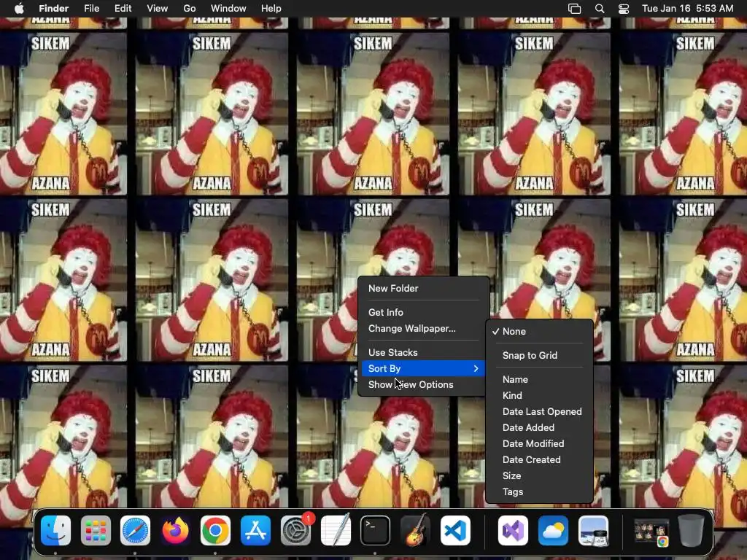The width and height of the screenshot is (747, 560).
Task: Select Get Info in context menu
Action: 424,312
